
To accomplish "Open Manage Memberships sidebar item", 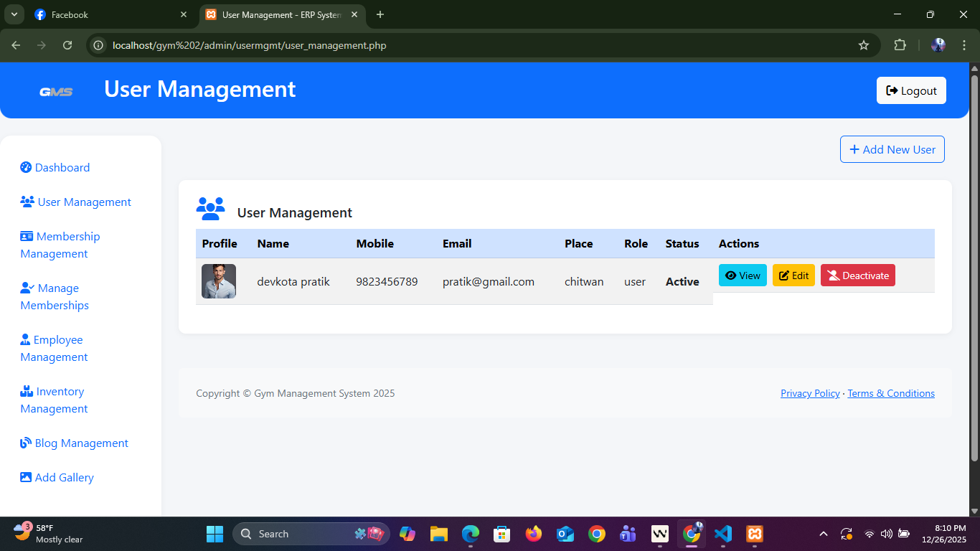I will [55, 296].
